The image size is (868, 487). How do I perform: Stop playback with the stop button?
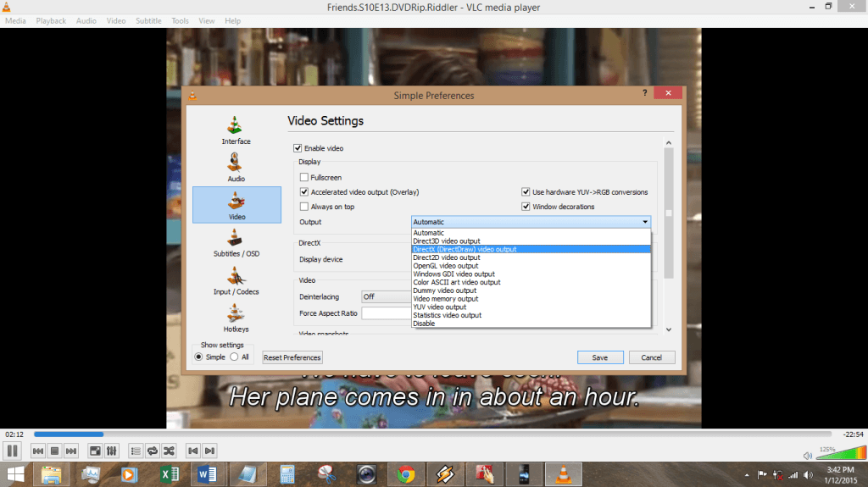[54, 451]
